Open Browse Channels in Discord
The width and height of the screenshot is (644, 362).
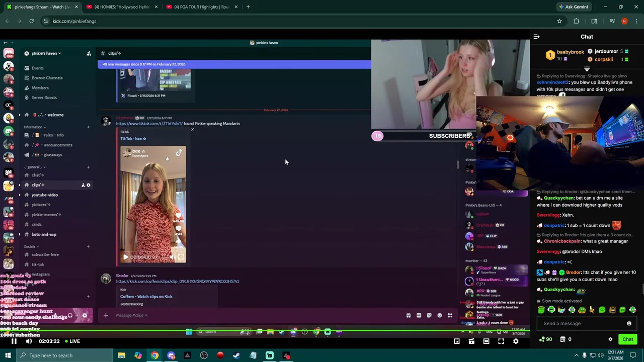[47, 78]
